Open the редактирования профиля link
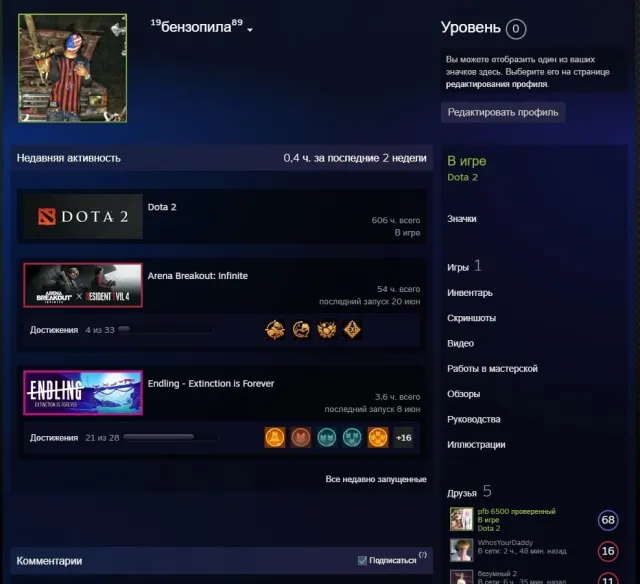Screen dimensions: 640x584 pos(497,84)
